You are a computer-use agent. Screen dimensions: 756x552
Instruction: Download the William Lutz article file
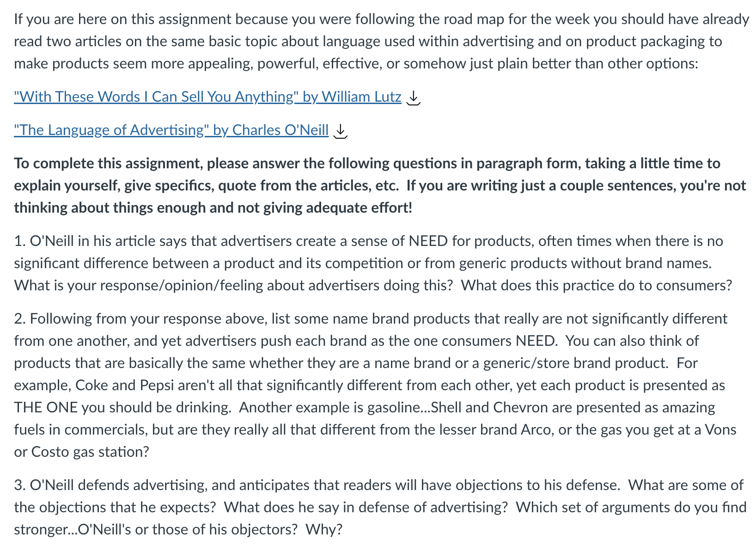(x=413, y=98)
